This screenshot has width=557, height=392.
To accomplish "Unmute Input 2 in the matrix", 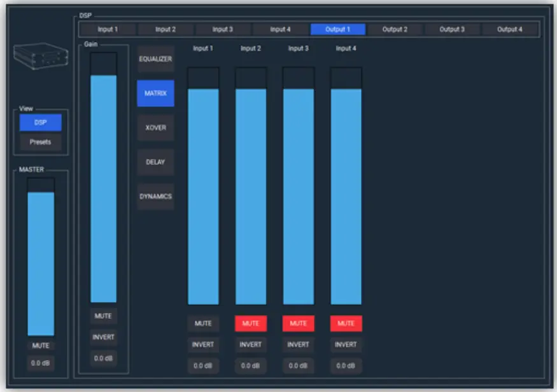I will click(251, 323).
